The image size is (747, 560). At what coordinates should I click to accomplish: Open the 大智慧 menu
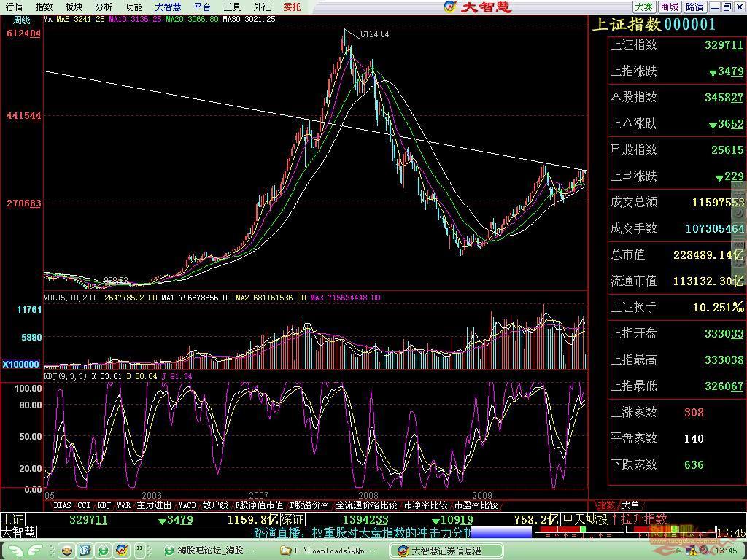point(169,7)
